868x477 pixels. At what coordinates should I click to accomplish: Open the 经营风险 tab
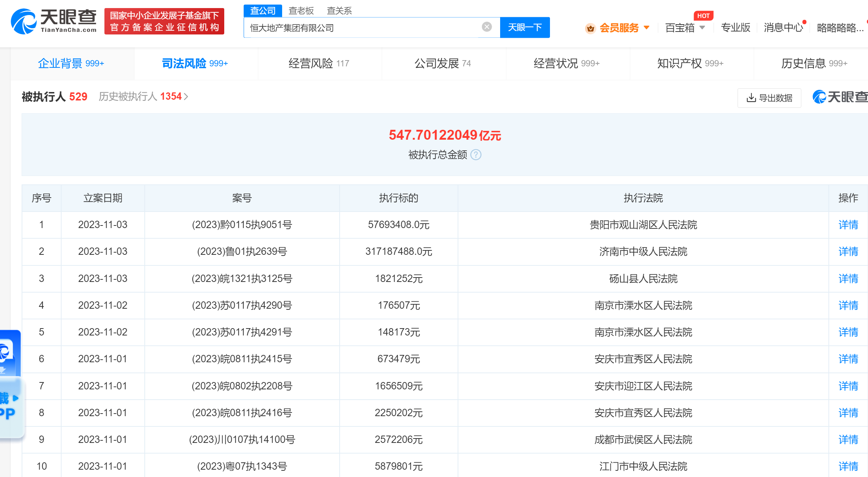point(320,63)
